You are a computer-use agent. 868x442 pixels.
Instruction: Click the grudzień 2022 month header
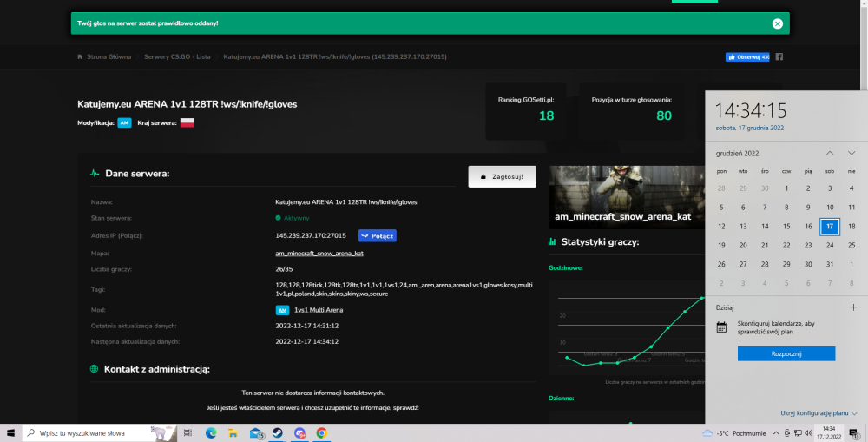point(737,154)
